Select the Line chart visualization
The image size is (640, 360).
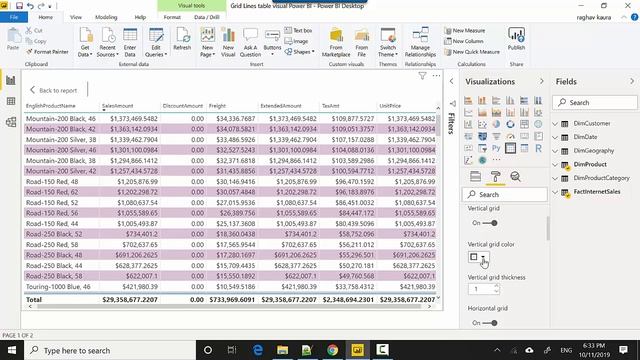coord(468,112)
